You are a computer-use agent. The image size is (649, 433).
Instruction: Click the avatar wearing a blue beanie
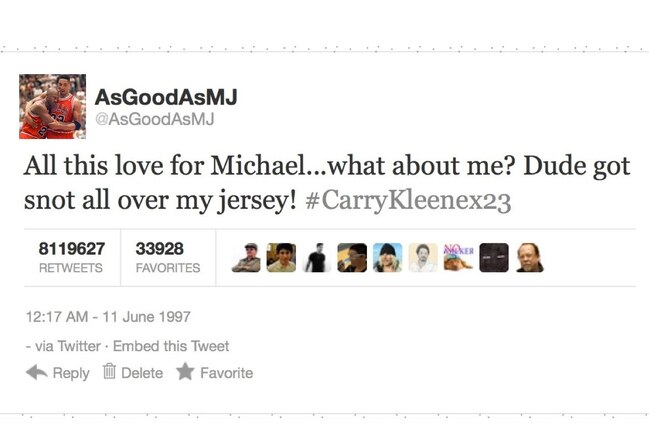pos(387,257)
